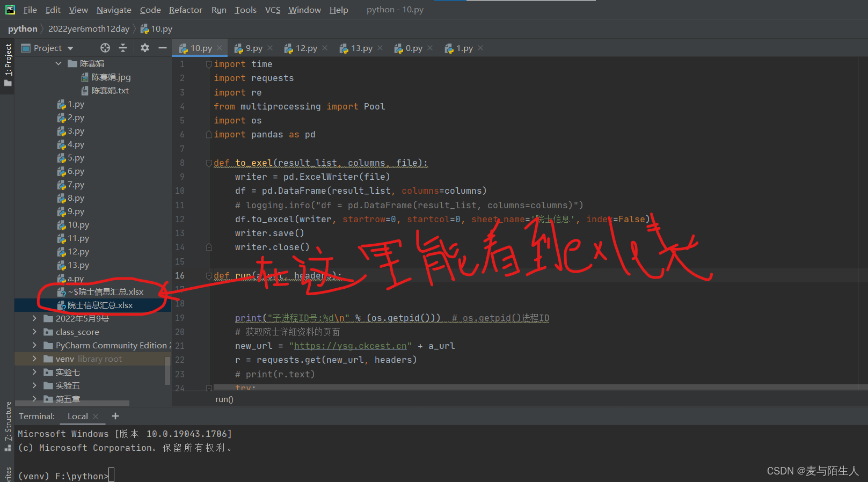
Task: Hide the Project panel with minus icon
Action: (163, 48)
